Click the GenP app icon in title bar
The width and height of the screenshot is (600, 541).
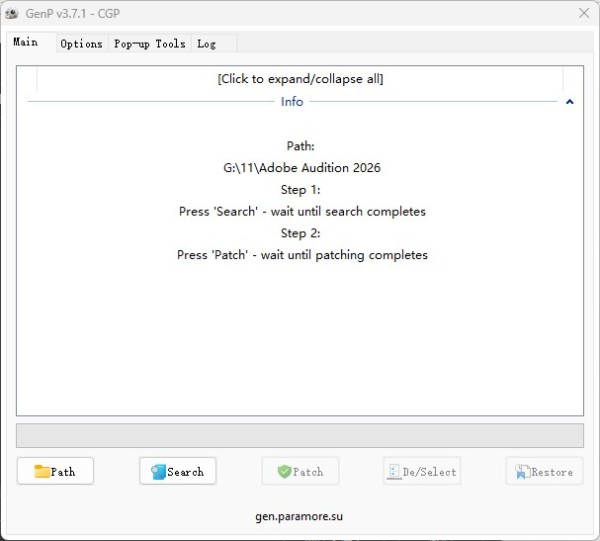(12, 14)
